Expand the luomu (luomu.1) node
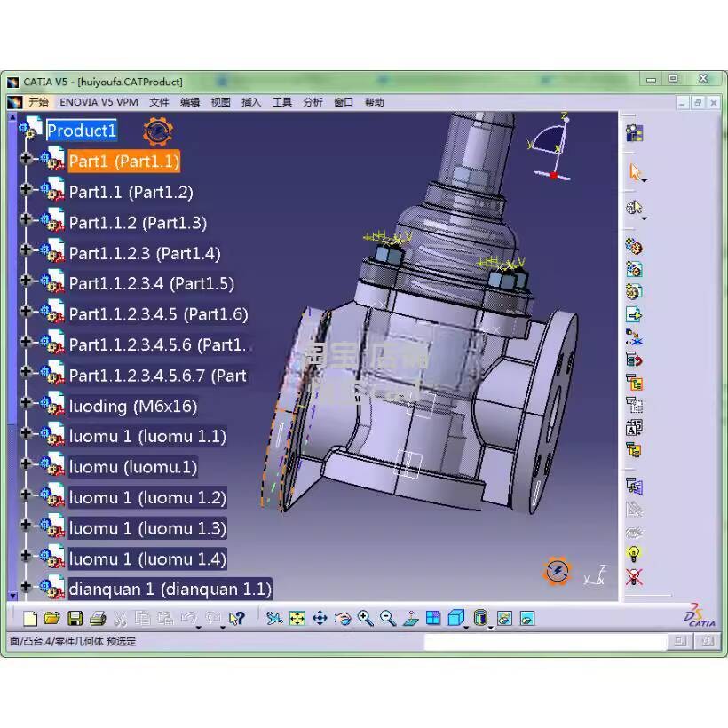Screen dimensions: 728x728 tap(26, 463)
